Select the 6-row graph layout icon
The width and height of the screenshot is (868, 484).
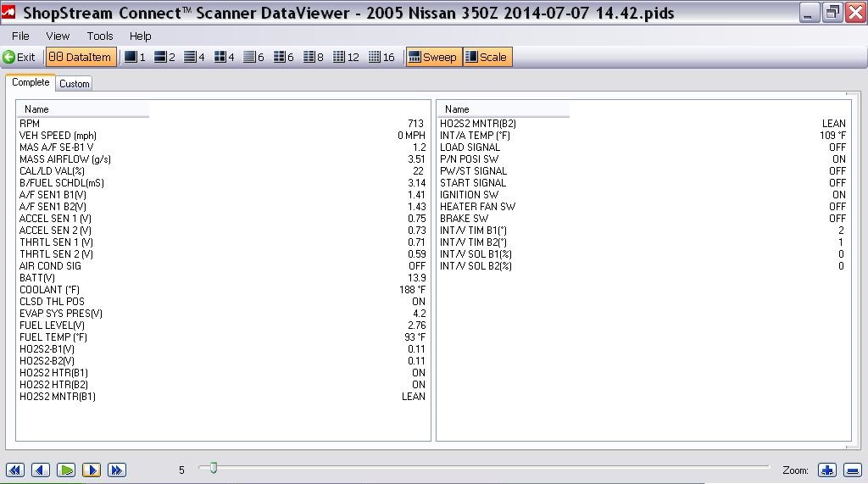[254, 57]
